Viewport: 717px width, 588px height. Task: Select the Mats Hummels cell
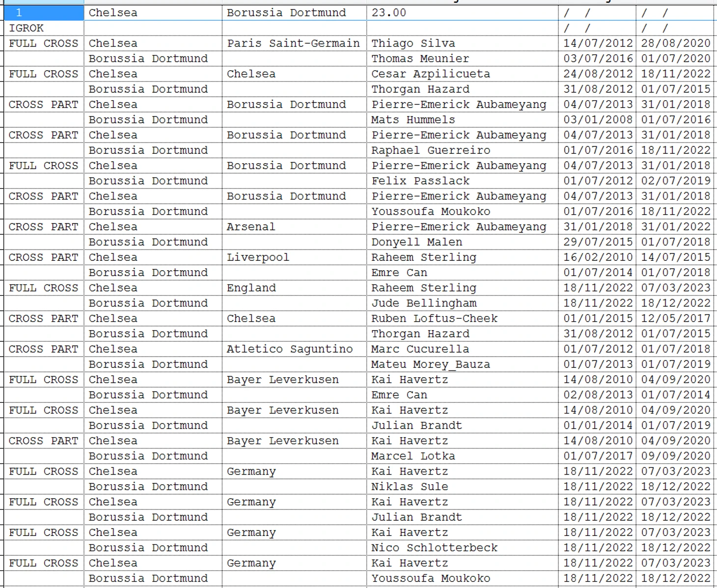(462, 119)
